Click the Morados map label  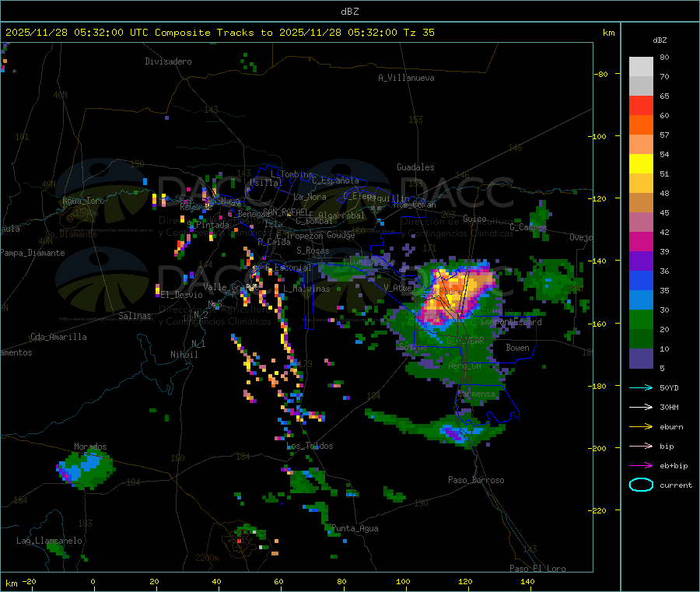tap(91, 447)
